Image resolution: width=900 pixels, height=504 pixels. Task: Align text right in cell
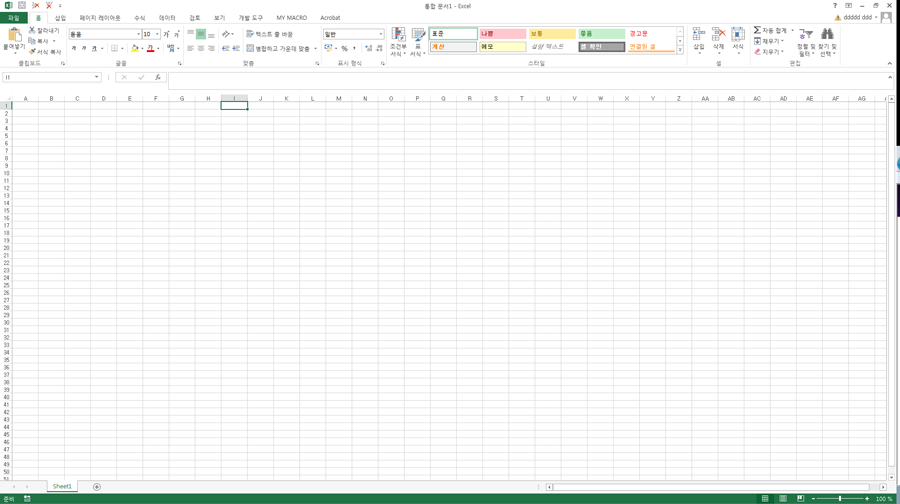click(211, 49)
